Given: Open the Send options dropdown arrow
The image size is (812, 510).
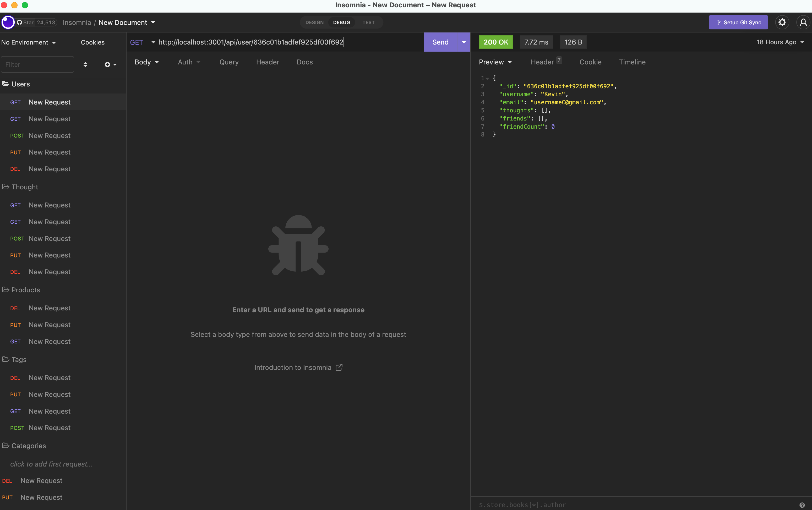Looking at the screenshot, I should click(463, 42).
